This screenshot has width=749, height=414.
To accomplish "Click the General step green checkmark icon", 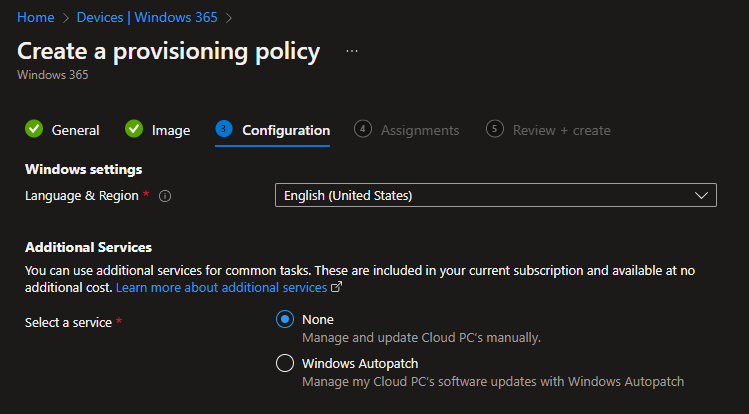I will tap(34, 130).
